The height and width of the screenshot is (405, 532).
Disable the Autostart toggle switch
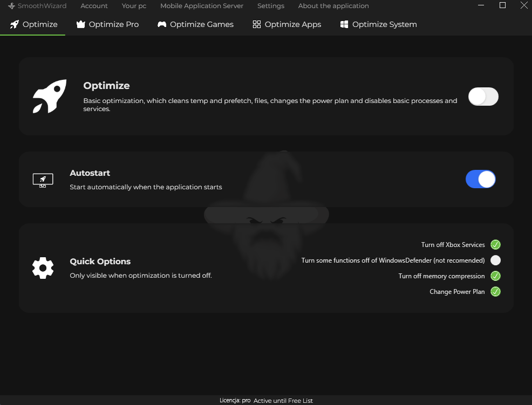point(480,179)
